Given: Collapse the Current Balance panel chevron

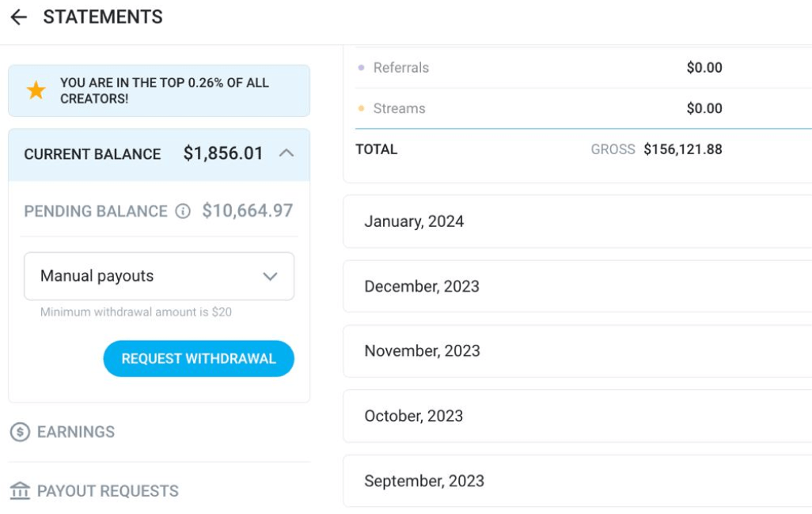Looking at the screenshot, I should click(286, 153).
